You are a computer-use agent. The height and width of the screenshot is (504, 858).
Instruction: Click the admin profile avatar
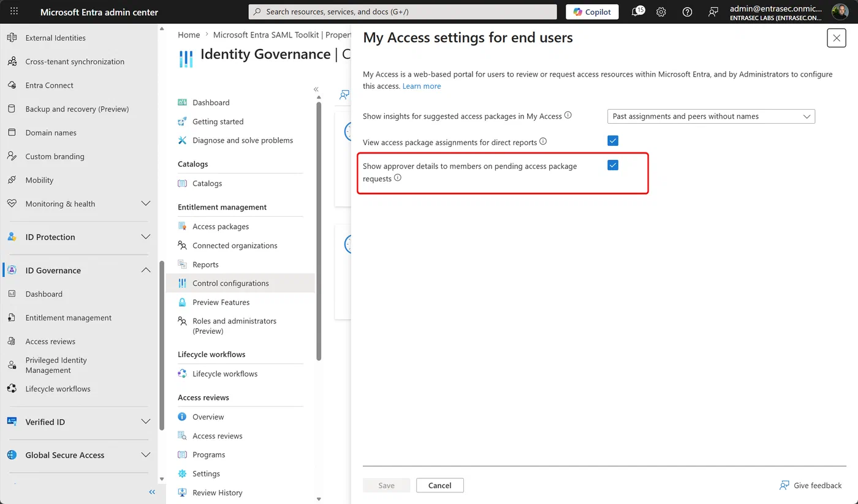click(840, 12)
